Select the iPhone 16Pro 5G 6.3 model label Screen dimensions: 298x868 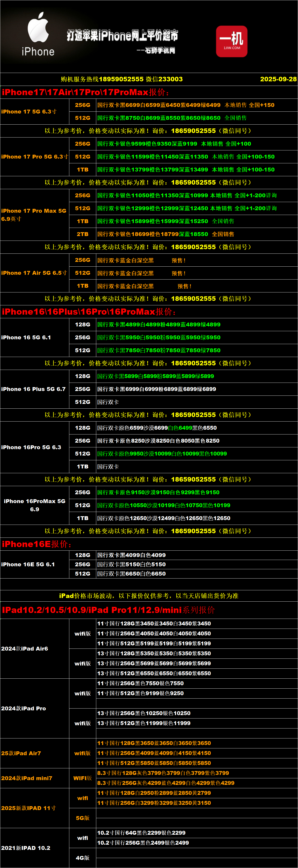[31, 447]
